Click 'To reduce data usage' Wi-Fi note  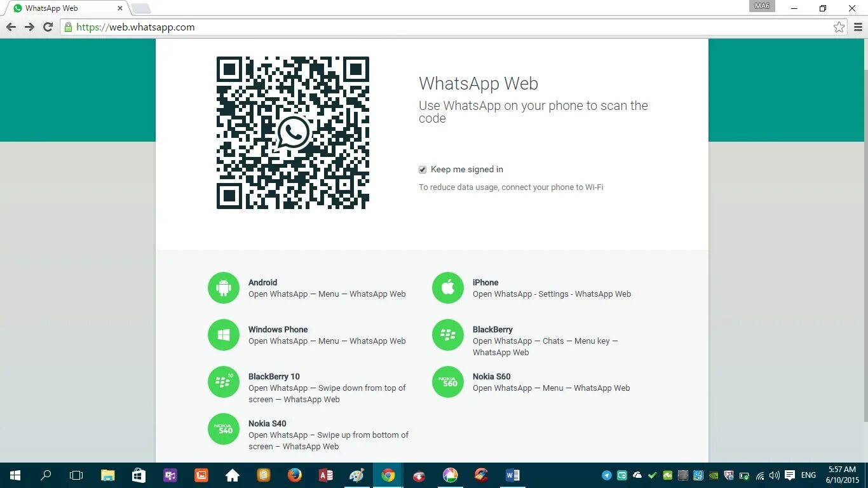tap(511, 187)
